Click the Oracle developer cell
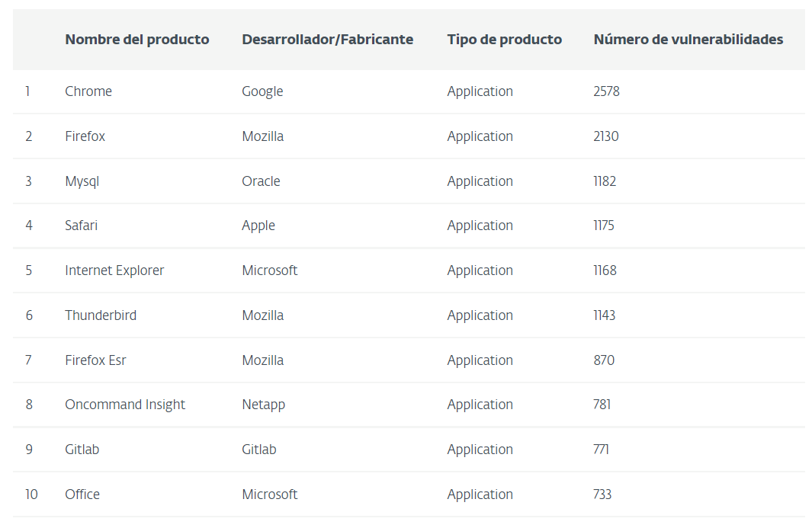 (x=261, y=181)
